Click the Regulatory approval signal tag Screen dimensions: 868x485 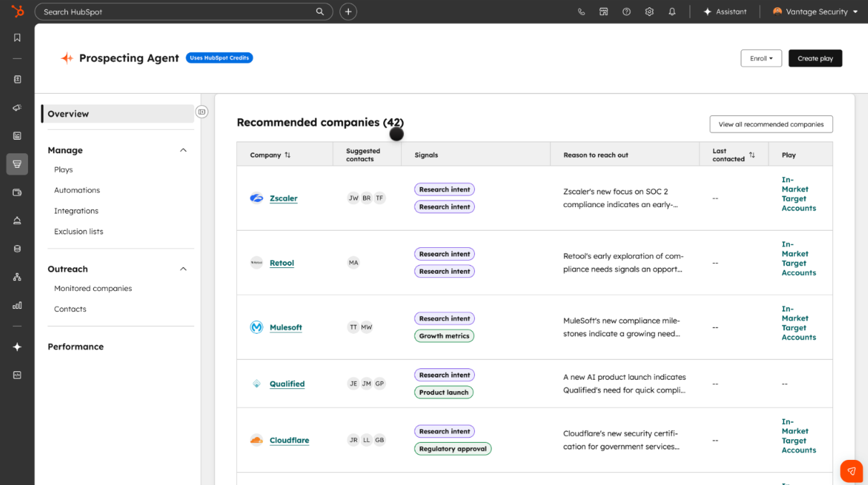click(x=453, y=449)
